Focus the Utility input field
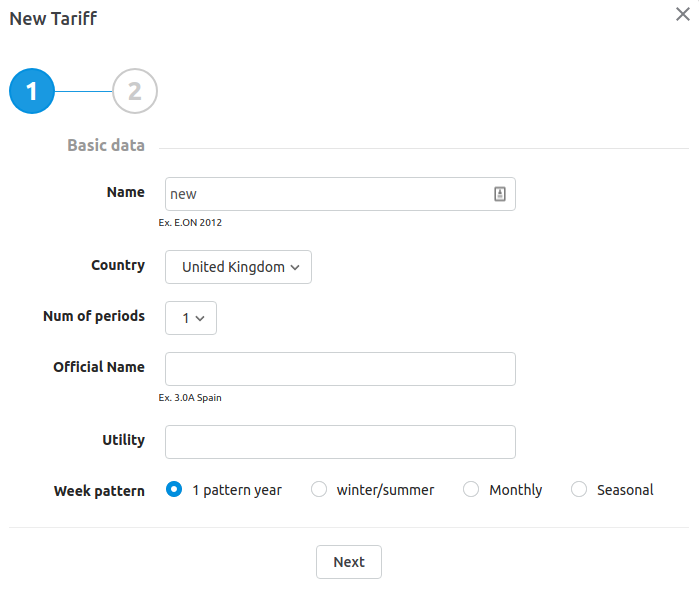 pos(340,442)
